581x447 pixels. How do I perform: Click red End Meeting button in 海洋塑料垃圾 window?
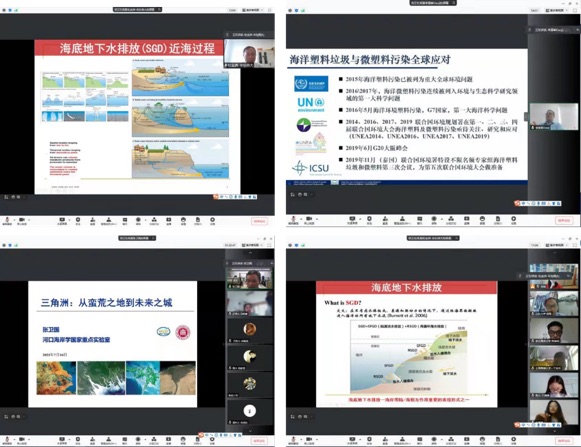(x=564, y=221)
